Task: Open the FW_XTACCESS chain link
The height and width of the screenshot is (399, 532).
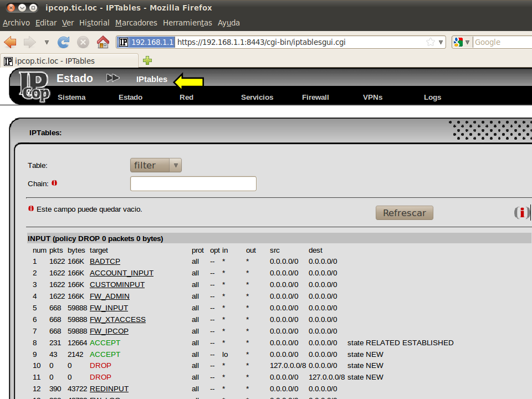Action: click(x=117, y=320)
